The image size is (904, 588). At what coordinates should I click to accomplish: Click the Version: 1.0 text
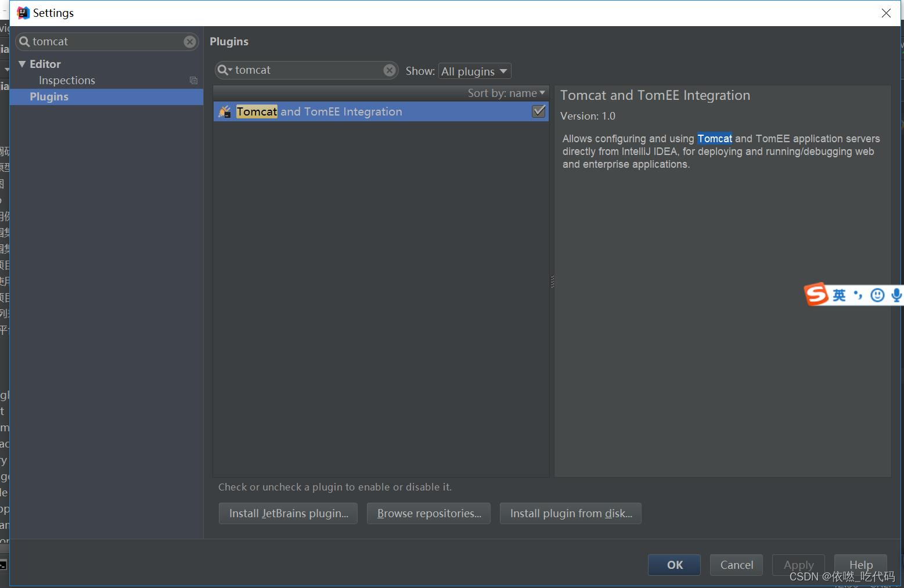point(588,116)
